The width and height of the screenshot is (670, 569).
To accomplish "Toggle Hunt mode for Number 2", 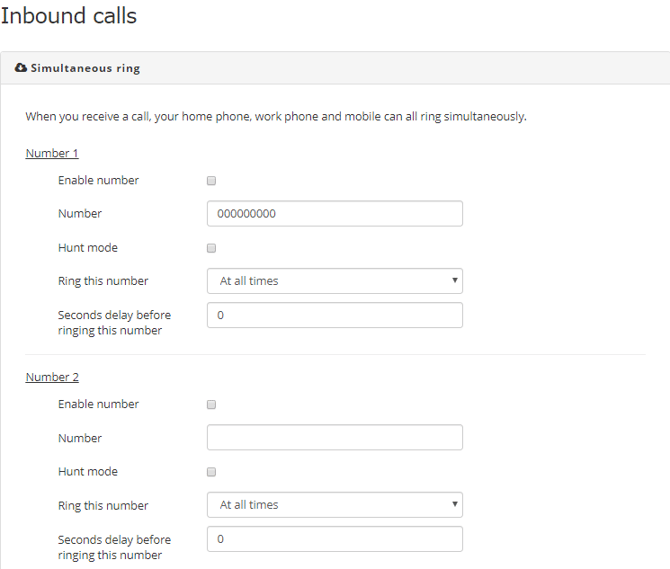I will [212, 472].
